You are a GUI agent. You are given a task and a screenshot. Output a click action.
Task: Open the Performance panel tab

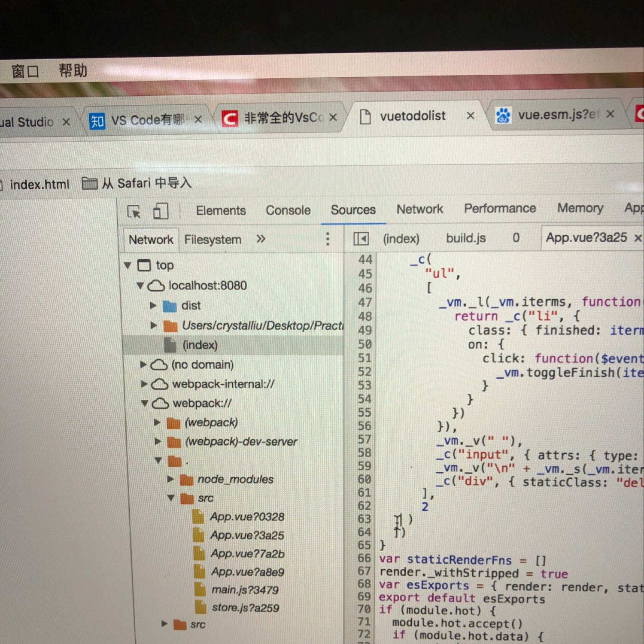[500, 209]
